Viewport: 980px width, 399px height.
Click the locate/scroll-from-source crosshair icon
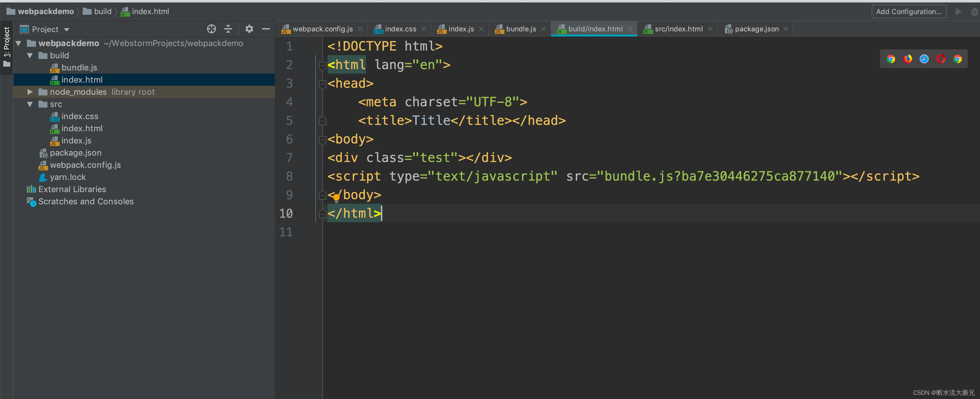pos(212,29)
